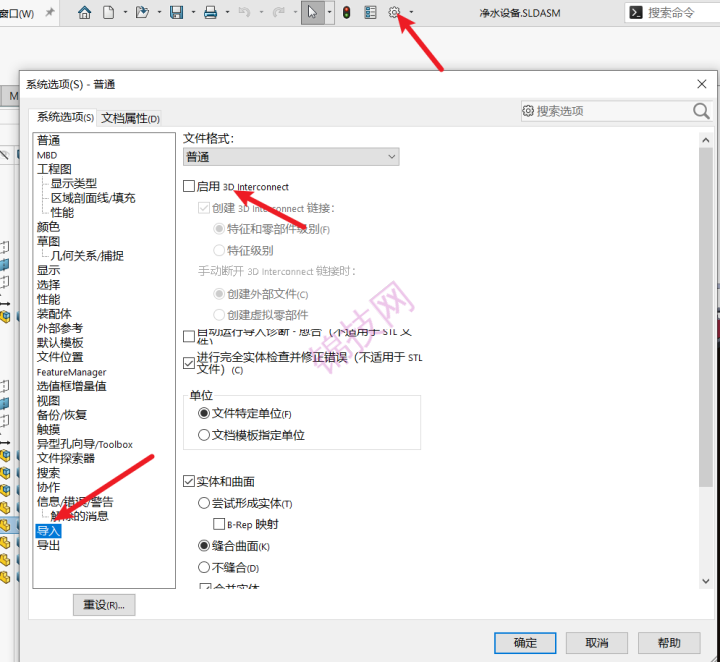
Task: Select the 尝试形成实体 radio button
Action: (x=204, y=503)
